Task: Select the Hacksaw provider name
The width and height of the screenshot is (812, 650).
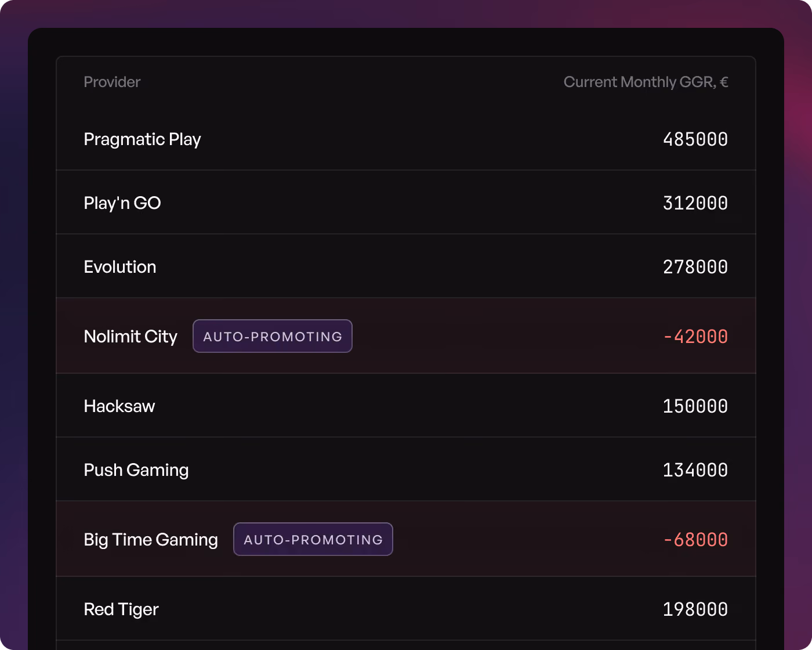Action: coord(119,406)
